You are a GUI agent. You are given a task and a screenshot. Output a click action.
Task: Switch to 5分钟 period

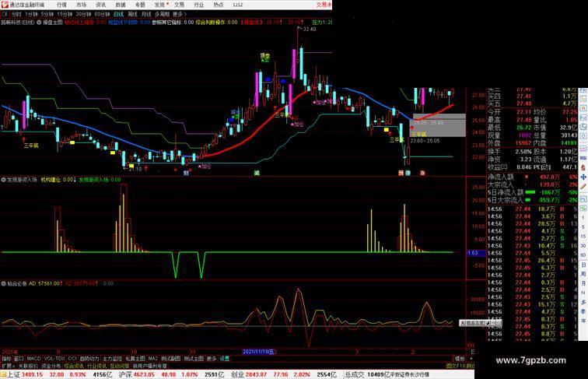[47, 14]
